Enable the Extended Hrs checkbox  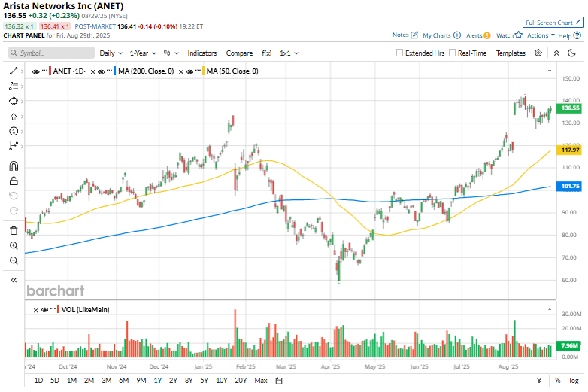coord(400,53)
